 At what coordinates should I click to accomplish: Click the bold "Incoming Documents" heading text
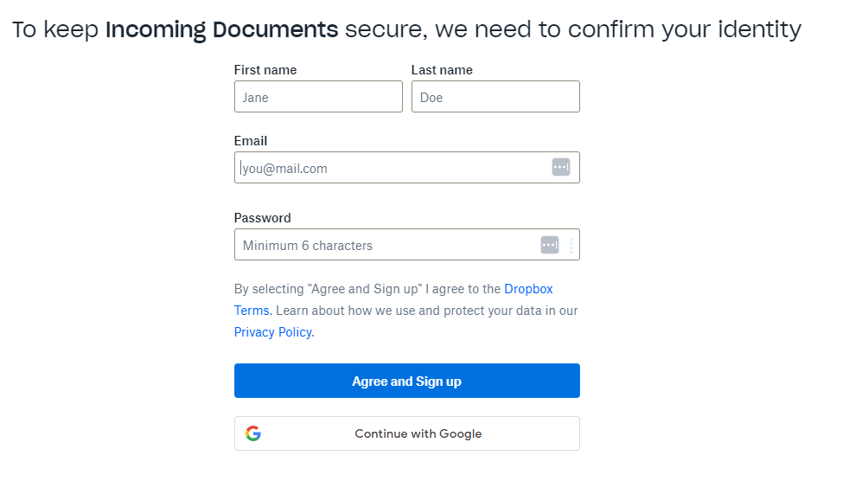[221, 29]
